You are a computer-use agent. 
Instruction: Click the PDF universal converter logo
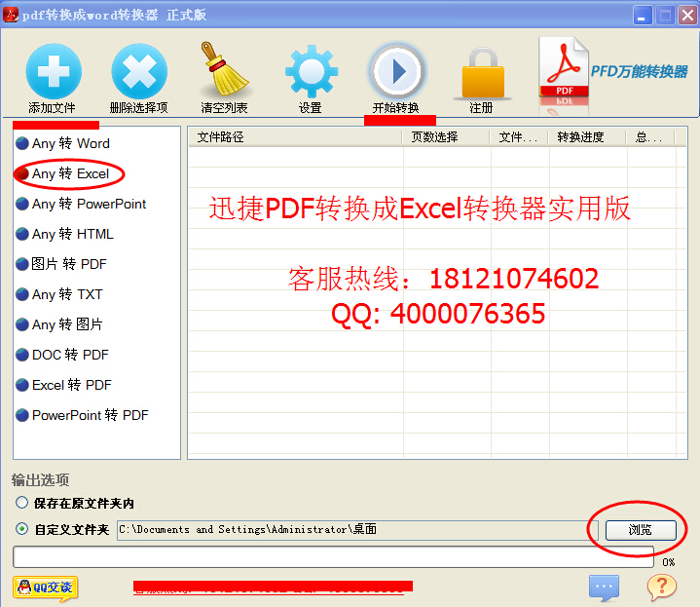pos(614,74)
